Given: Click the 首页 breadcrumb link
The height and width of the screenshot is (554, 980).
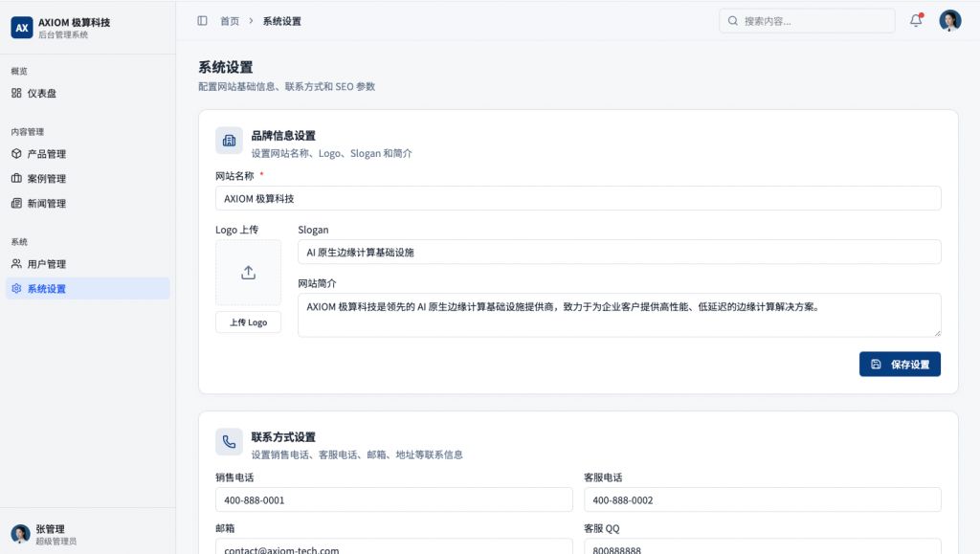Looking at the screenshot, I should (230, 21).
